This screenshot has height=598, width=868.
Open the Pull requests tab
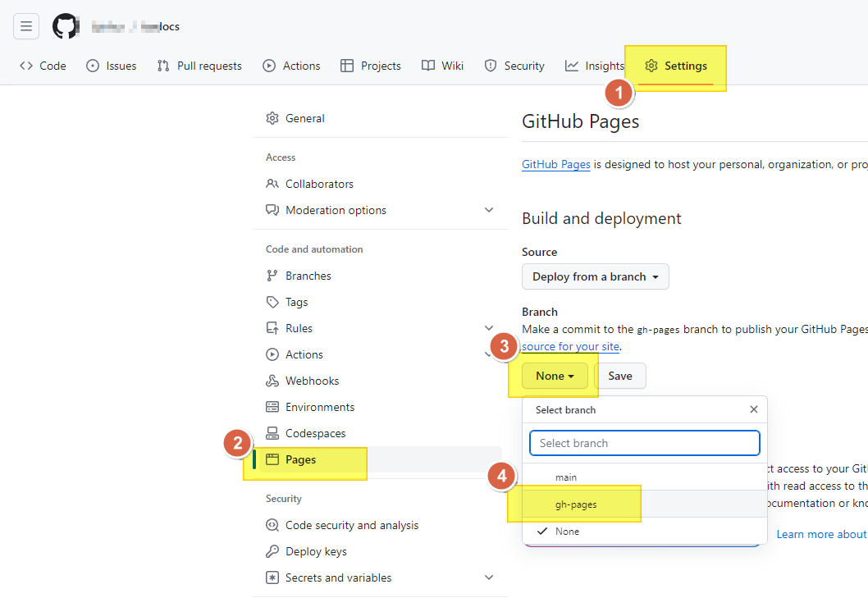[199, 66]
